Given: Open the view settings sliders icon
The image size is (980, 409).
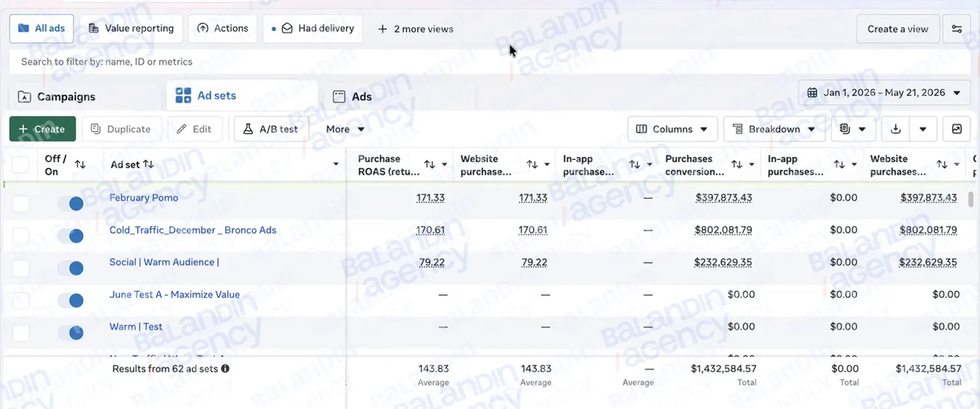Looking at the screenshot, I should 956,29.
